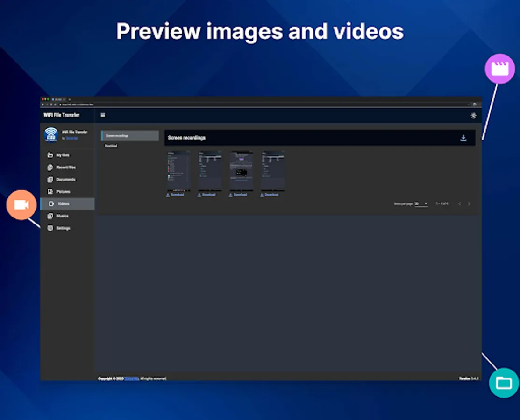This screenshot has height=420, width=520.
Task: Open Pictures section in sidebar
Action: [63, 192]
